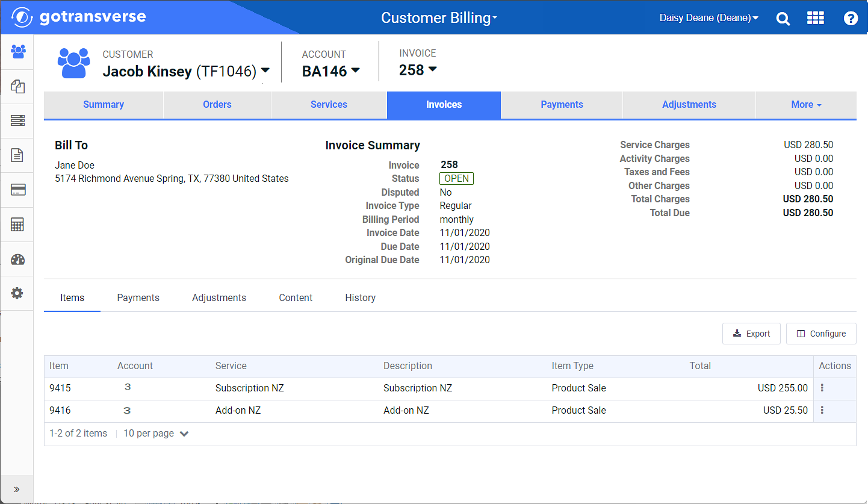Click the customer group avatar icon
Image resolution: width=868 pixels, height=504 pixels.
[73, 63]
